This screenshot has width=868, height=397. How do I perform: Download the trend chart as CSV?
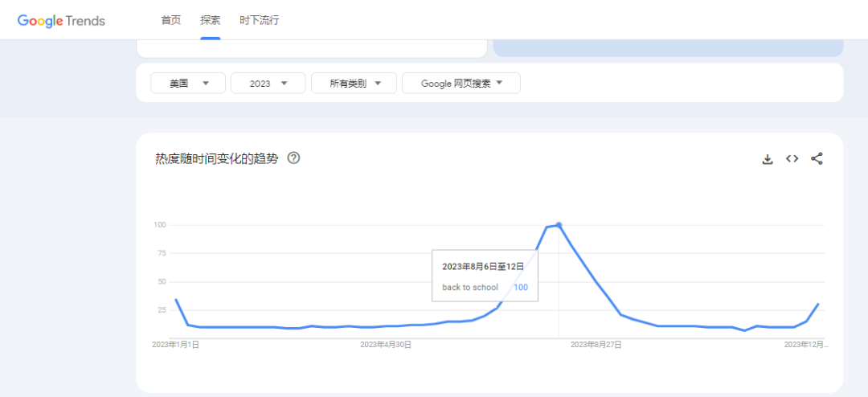click(768, 159)
